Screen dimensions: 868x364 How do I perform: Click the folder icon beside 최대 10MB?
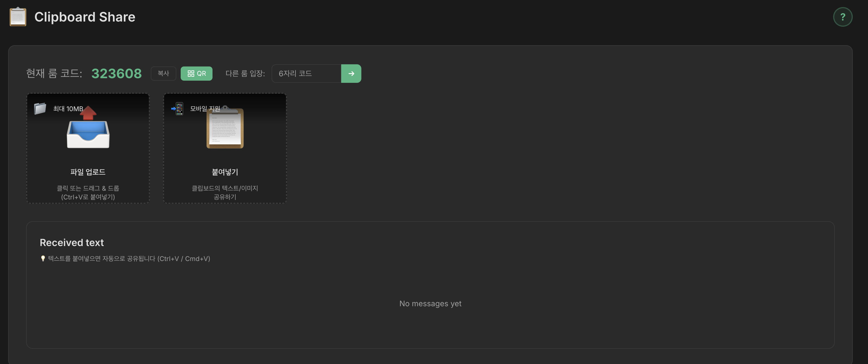point(40,109)
